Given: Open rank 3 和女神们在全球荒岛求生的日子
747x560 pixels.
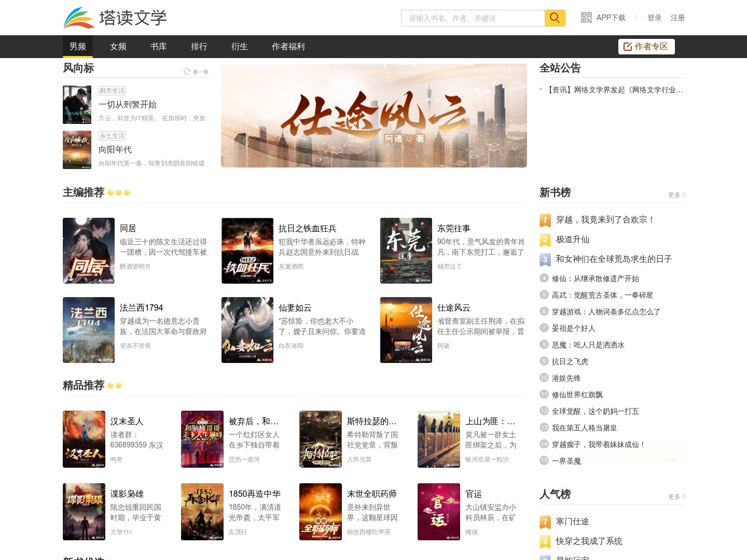Looking at the screenshot, I should tap(614, 259).
